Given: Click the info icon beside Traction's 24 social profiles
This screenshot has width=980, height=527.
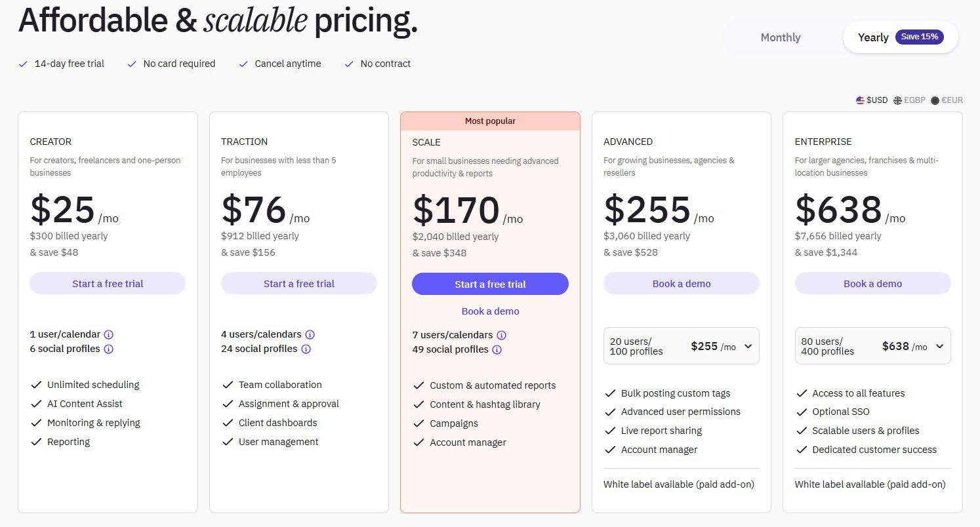Looking at the screenshot, I should [x=306, y=349].
